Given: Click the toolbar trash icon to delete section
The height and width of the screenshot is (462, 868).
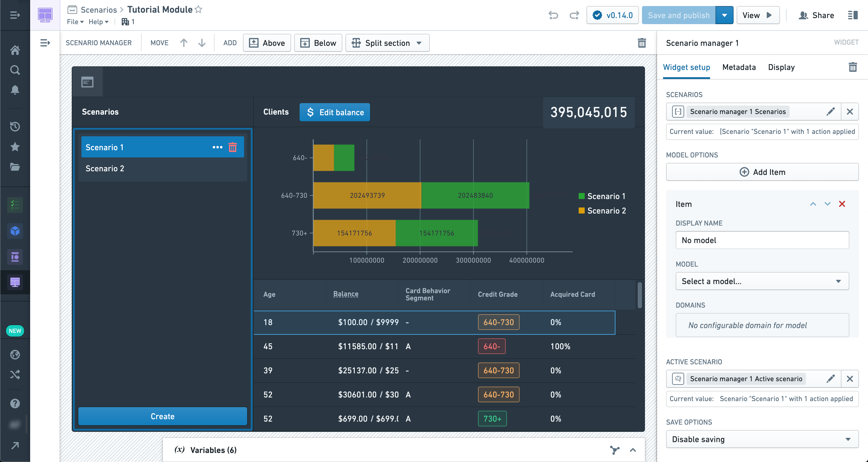Looking at the screenshot, I should click(x=642, y=43).
